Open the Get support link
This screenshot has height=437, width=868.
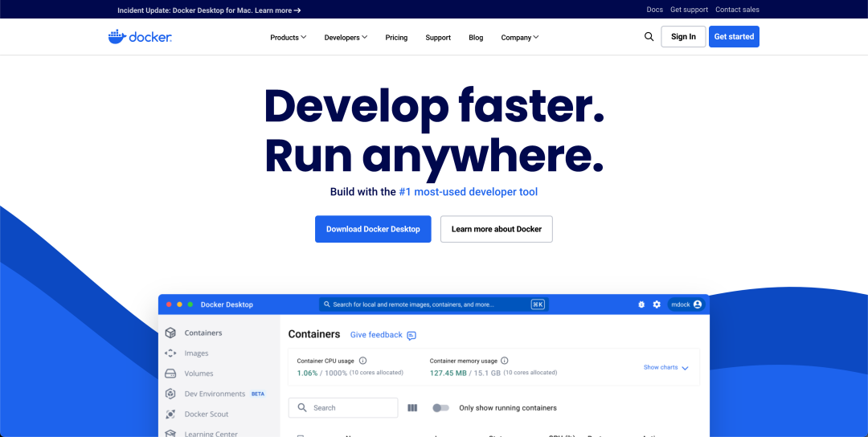pos(690,10)
